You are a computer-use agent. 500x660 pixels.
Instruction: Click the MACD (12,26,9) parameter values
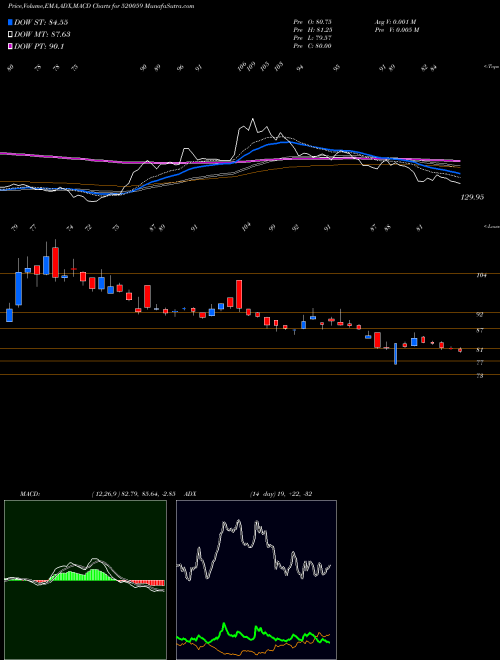click(136, 494)
